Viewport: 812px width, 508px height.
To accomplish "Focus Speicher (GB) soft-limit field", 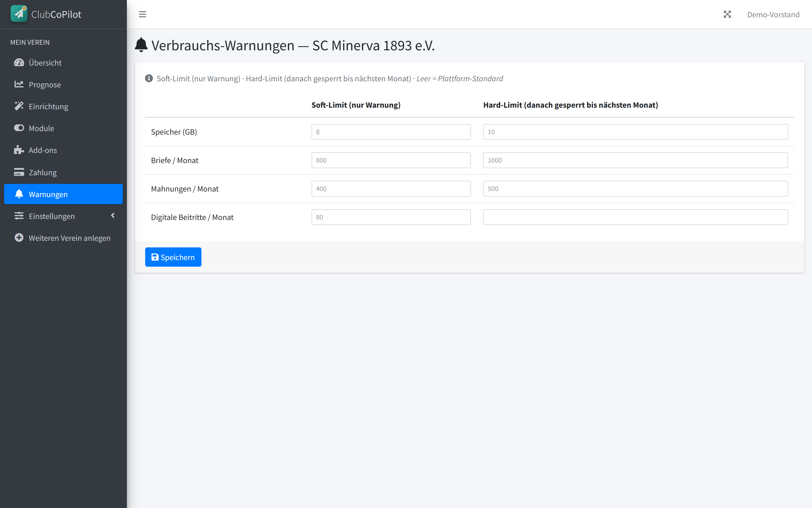I will [x=391, y=132].
